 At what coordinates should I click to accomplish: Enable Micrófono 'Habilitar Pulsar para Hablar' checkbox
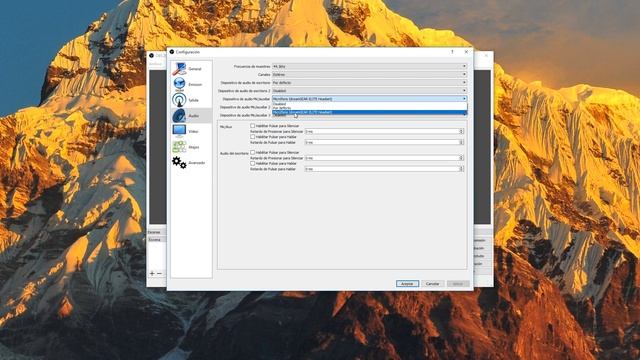pyautogui.click(x=253, y=137)
